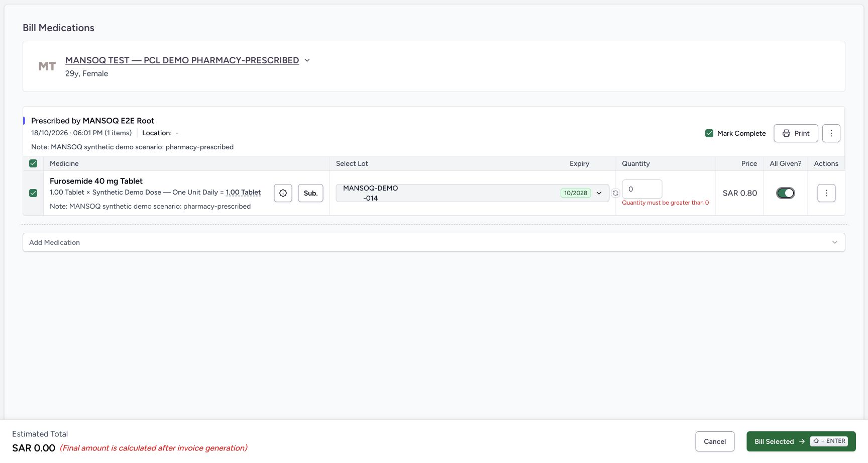Click the Shift + ENTER shortcut badge

point(829,441)
